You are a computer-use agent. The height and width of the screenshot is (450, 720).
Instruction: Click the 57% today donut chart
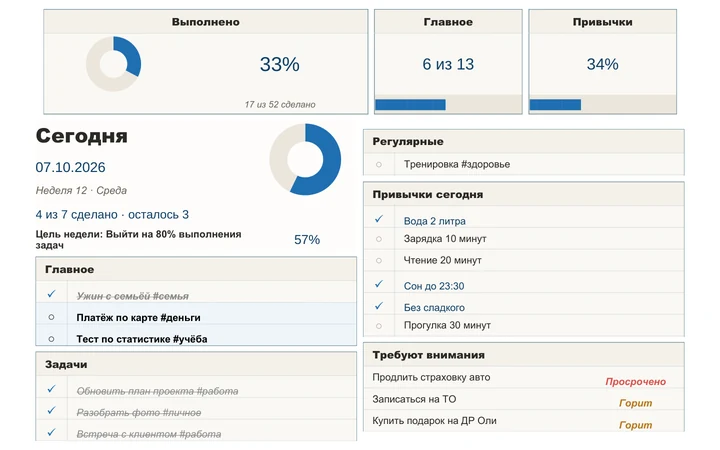[305, 159]
